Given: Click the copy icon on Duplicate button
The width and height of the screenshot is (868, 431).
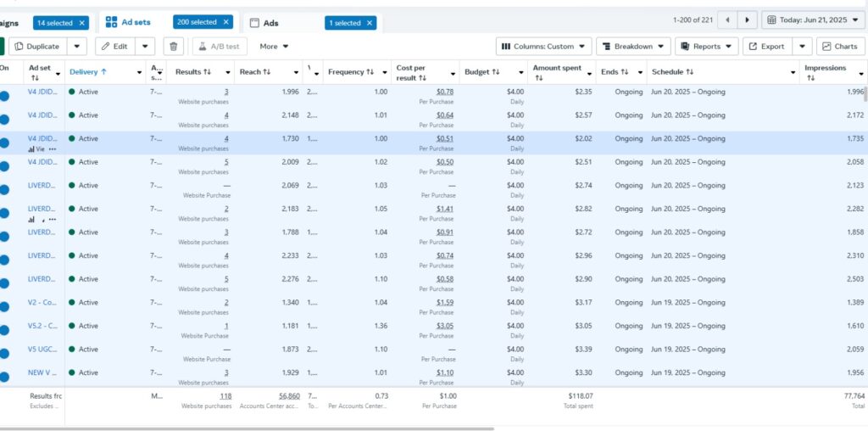Looking at the screenshot, I should click(19, 47).
